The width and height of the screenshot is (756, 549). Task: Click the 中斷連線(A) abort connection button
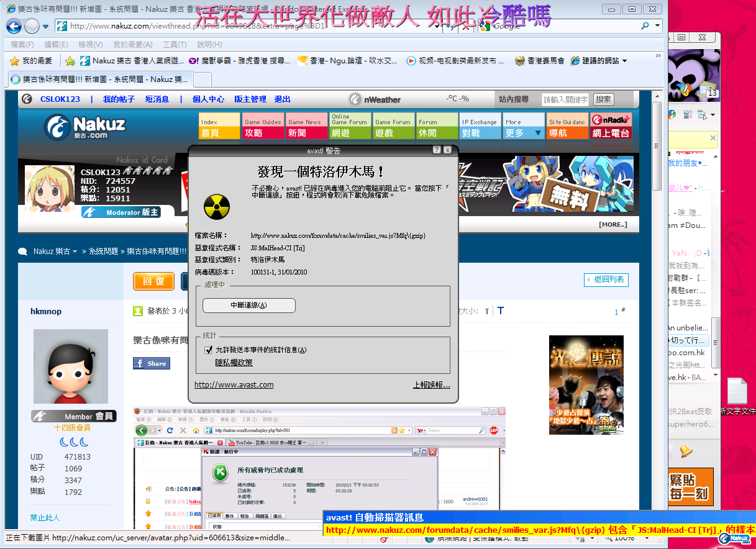(249, 306)
